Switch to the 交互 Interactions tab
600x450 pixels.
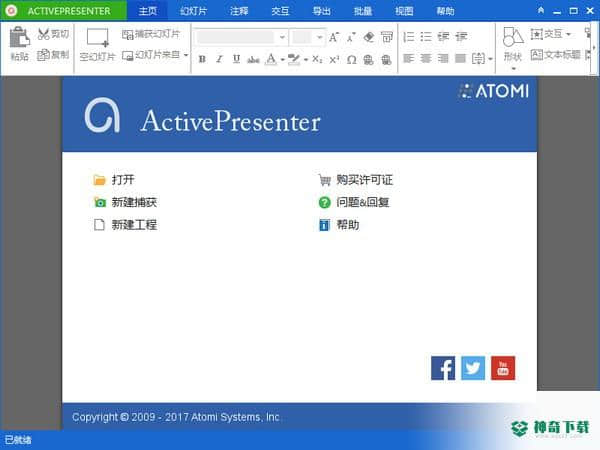[x=280, y=11]
